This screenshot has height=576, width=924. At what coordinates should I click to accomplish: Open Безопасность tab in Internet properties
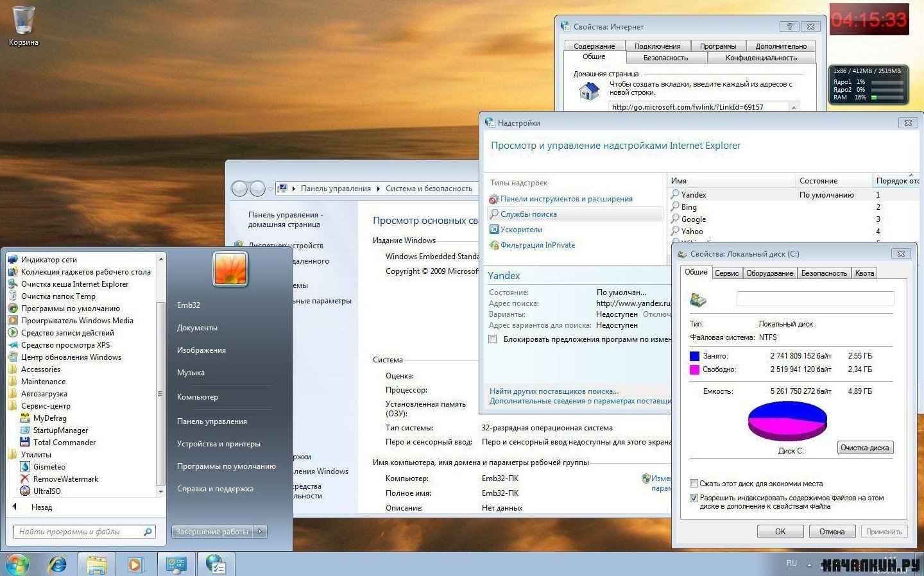click(x=665, y=58)
